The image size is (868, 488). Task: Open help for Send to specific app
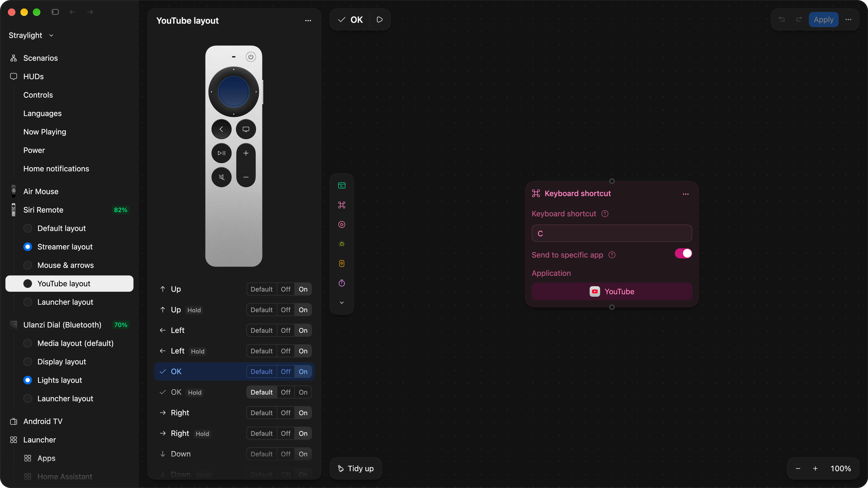pyautogui.click(x=612, y=255)
